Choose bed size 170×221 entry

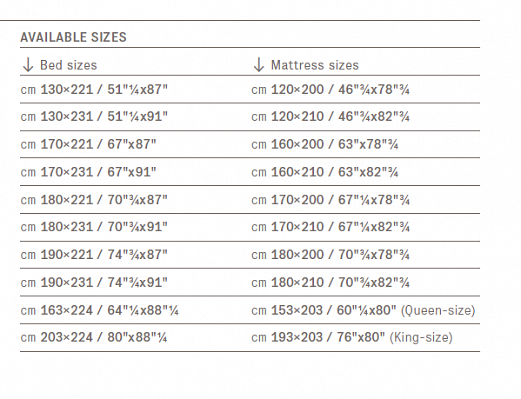(x=88, y=144)
